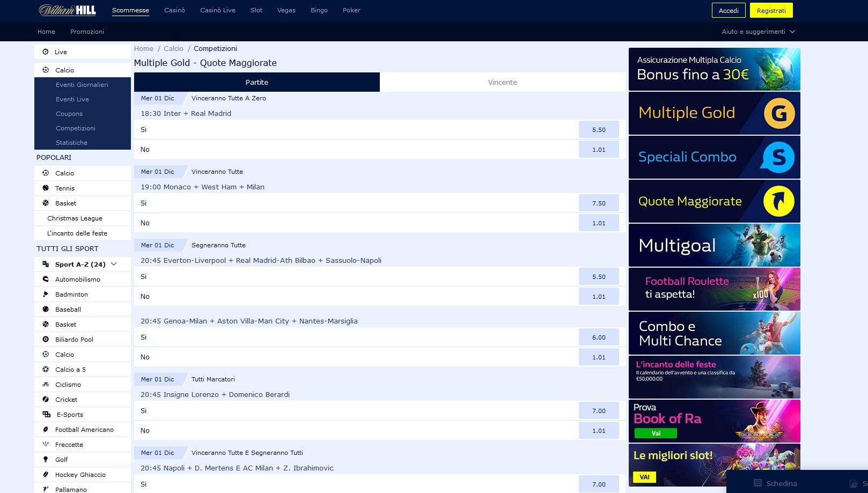This screenshot has height=493, width=868.
Task: Open Competizioni in Calcio submenu
Action: click(76, 128)
